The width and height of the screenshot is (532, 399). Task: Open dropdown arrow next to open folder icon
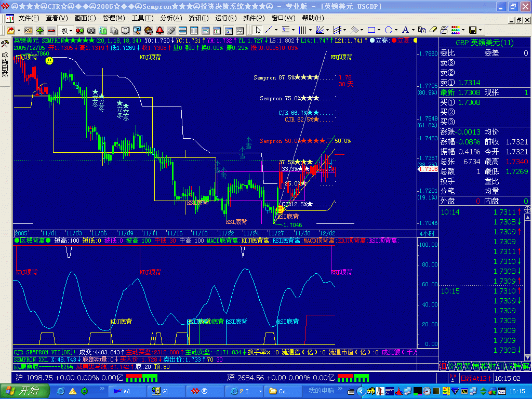(x=19, y=31)
